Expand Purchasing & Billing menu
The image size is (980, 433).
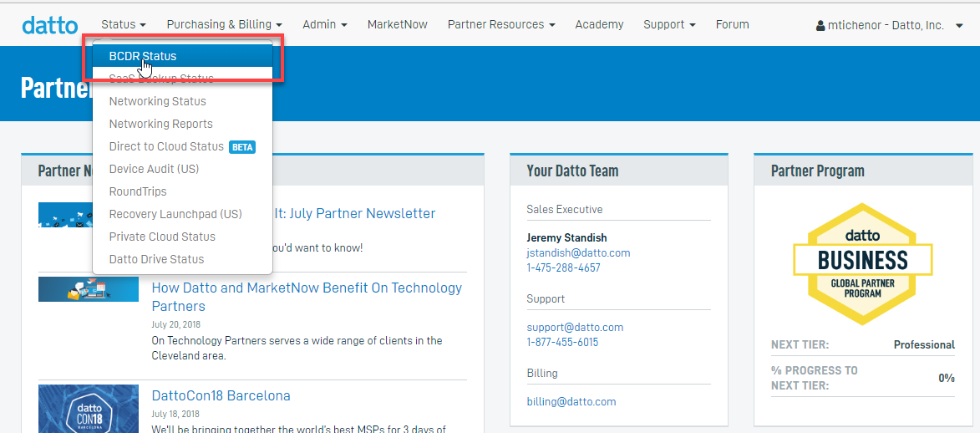[x=225, y=24]
